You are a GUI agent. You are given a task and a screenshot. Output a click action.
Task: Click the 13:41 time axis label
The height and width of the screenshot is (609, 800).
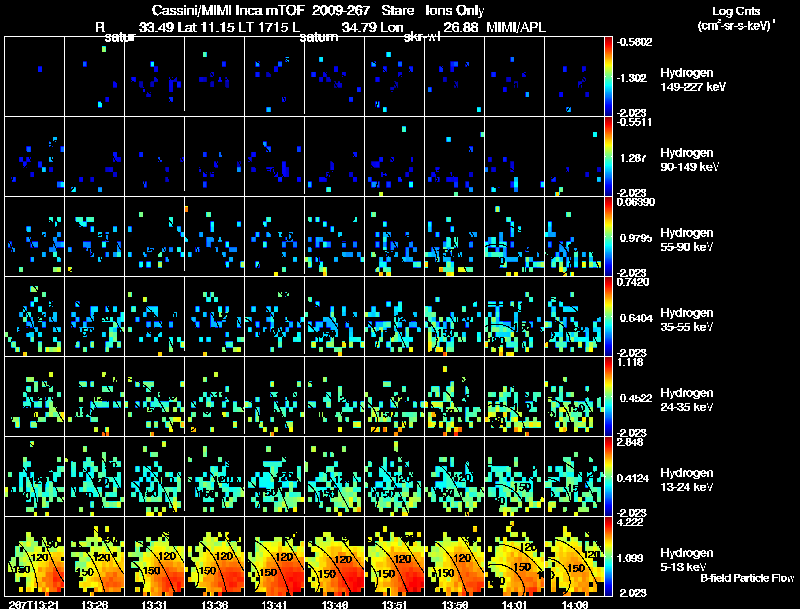[274, 604]
